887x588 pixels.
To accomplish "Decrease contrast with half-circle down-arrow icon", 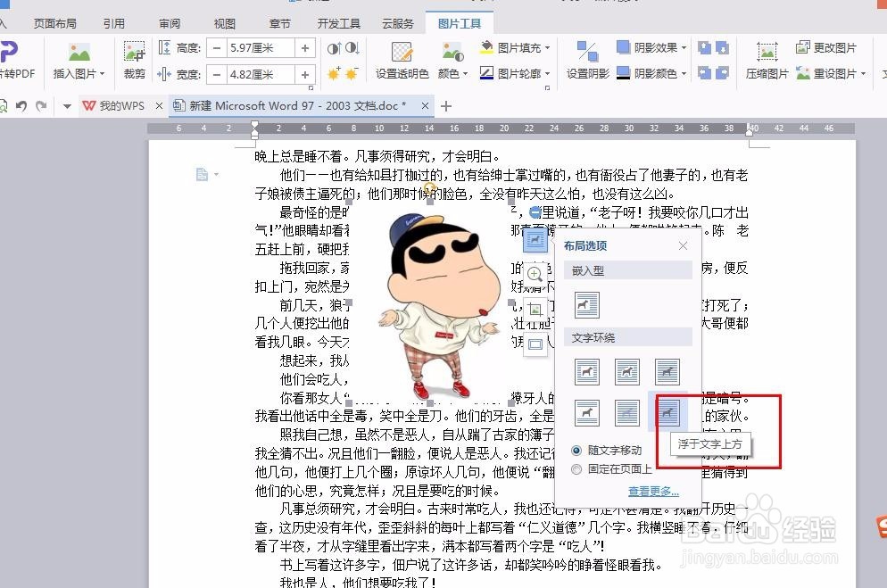I will click(x=352, y=48).
